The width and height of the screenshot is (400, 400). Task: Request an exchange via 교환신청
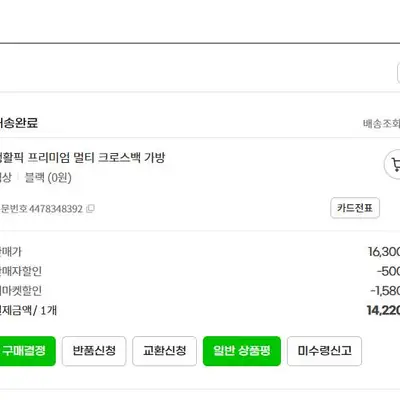click(x=164, y=351)
